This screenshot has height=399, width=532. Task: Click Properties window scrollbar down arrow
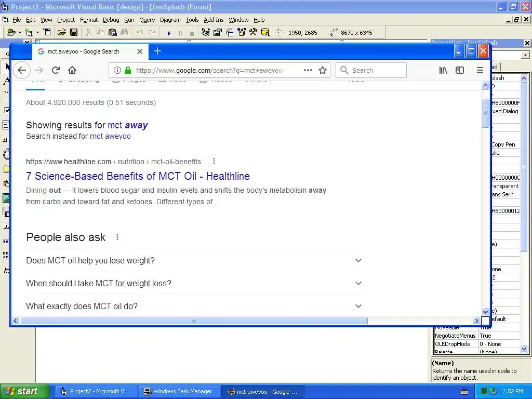click(x=524, y=349)
